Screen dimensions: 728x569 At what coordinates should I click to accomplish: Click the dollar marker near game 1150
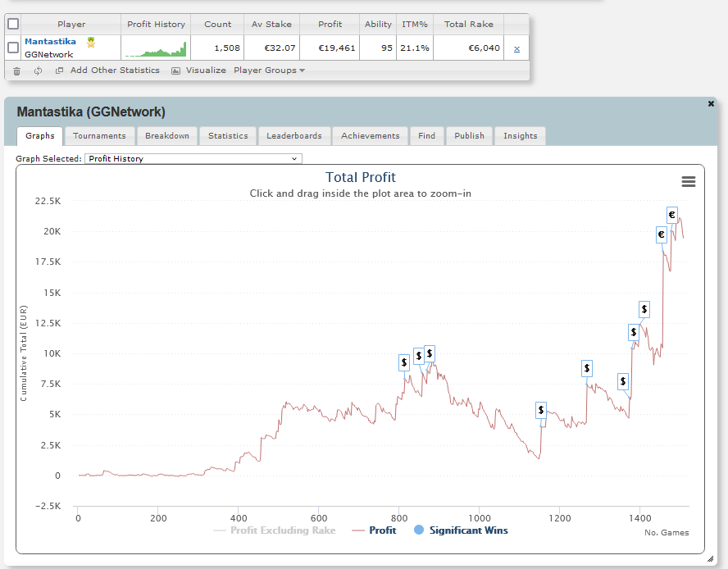(x=541, y=410)
